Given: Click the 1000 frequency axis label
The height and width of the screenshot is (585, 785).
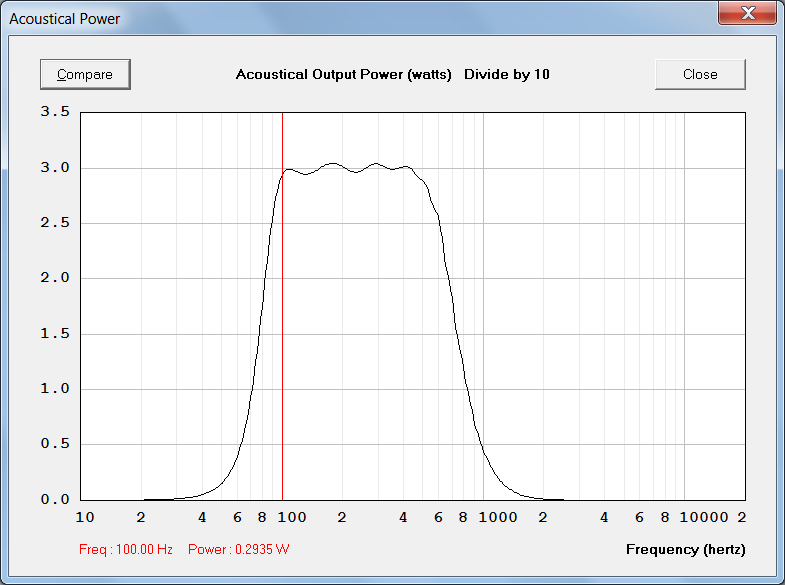Looking at the screenshot, I should click(498, 517).
